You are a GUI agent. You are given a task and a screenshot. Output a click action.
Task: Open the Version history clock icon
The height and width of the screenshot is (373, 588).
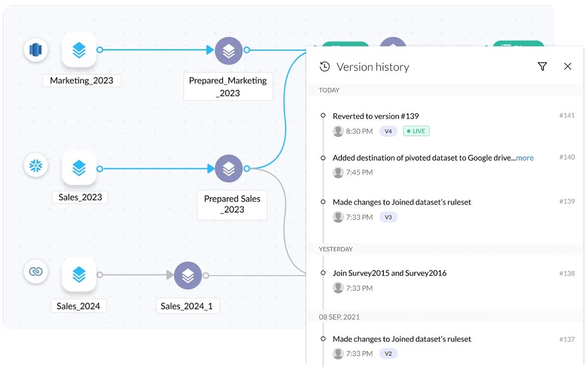click(324, 66)
